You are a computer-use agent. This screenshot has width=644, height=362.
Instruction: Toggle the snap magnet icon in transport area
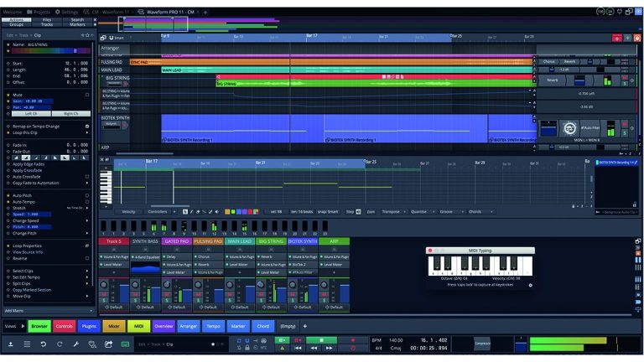click(247, 341)
